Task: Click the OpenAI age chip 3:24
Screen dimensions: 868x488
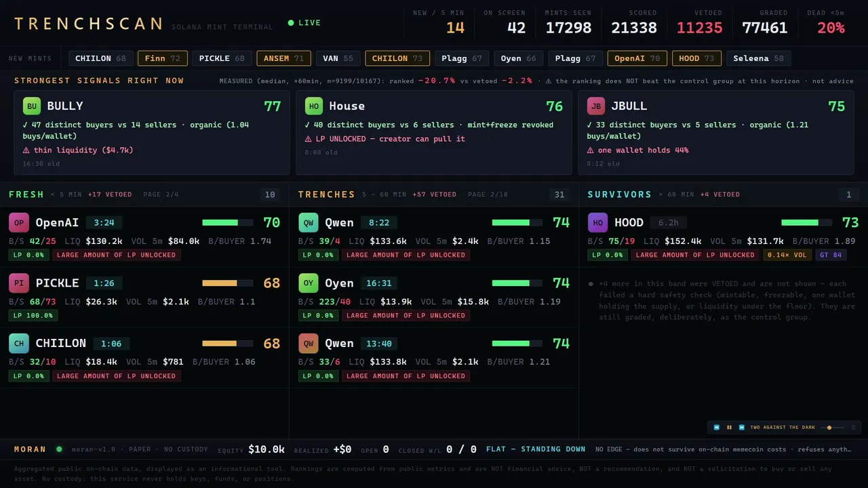Action: (x=104, y=222)
